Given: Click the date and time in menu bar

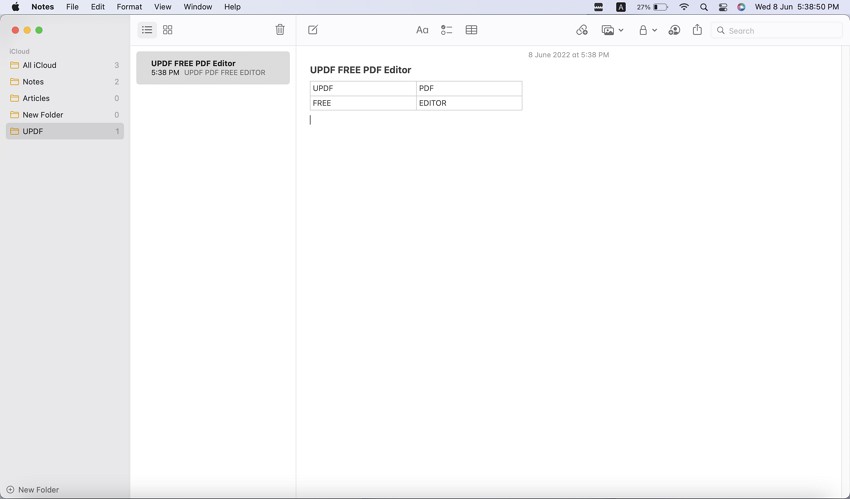Looking at the screenshot, I should (x=797, y=7).
